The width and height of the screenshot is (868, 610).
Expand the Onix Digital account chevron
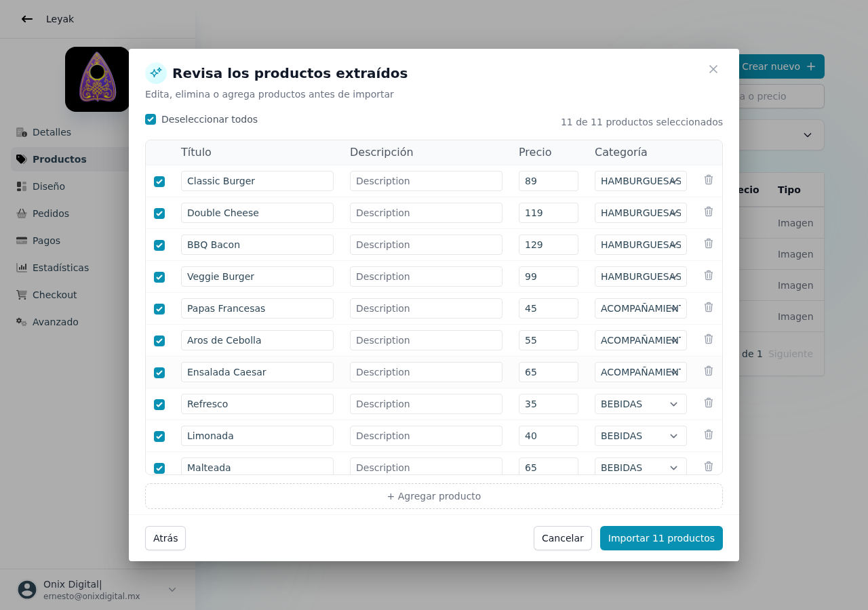point(172,590)
